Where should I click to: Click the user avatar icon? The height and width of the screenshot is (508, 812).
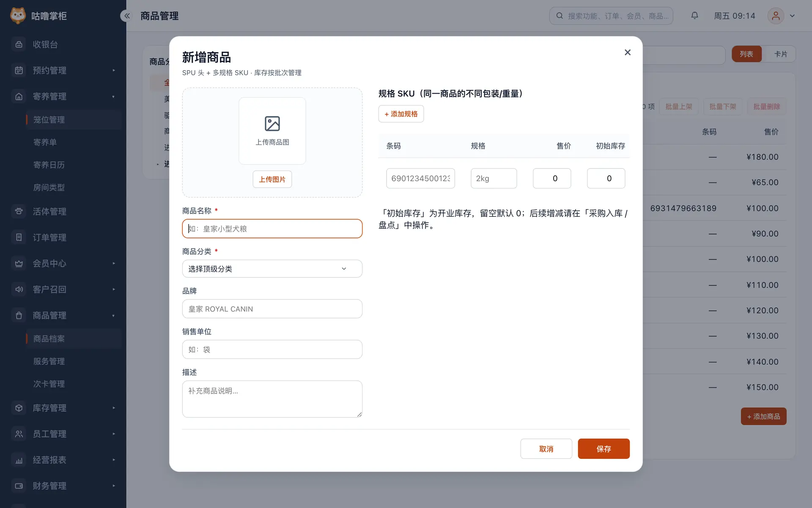[776, 16]
